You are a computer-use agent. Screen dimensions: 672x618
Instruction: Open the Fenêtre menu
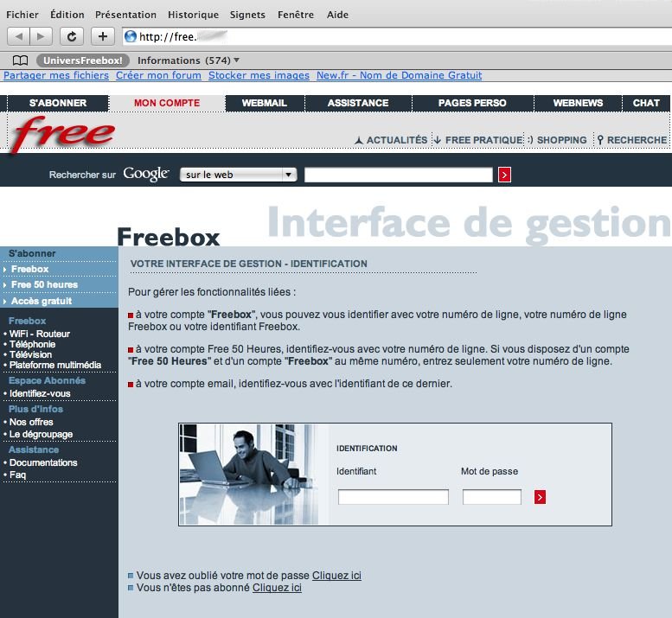296,15
